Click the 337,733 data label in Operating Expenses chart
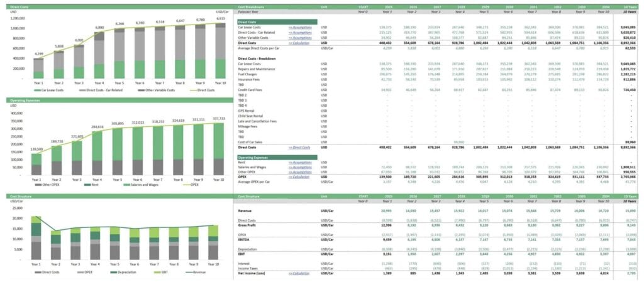The width and height of the screenshot is (644, 287). (219, 119)
